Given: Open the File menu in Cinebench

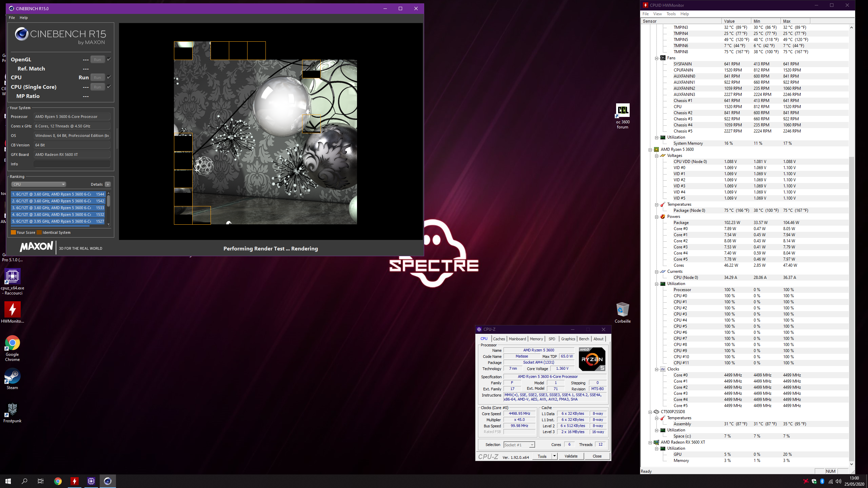Looking at the screenshot, I should 12,18.
